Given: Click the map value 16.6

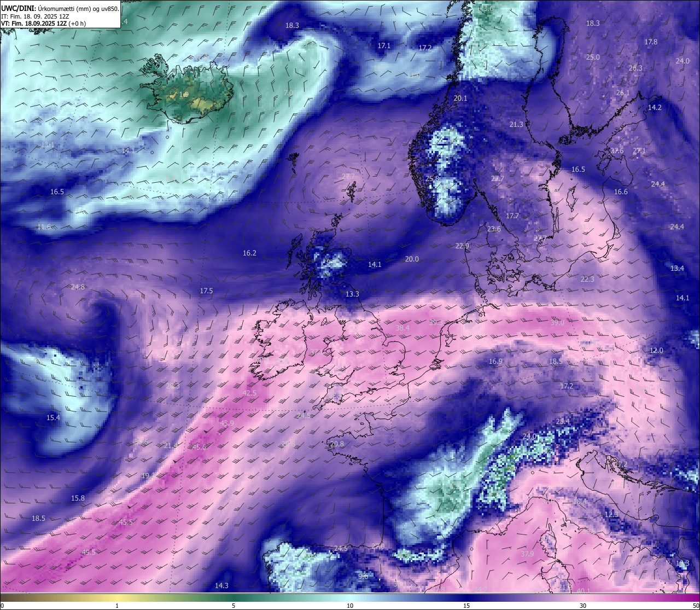Looking at the screenshot, I should click(x=621, y=192).
